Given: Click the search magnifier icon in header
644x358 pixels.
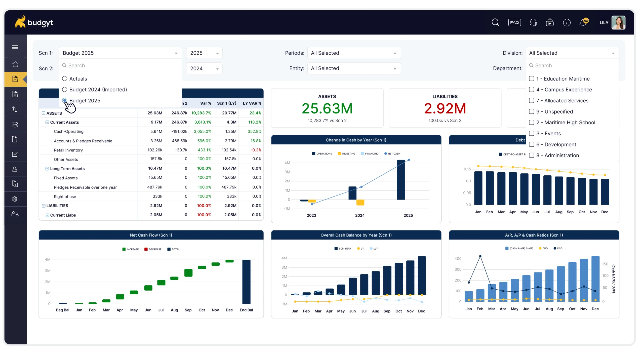Looking at the screenshot, I should coord(495,22).
